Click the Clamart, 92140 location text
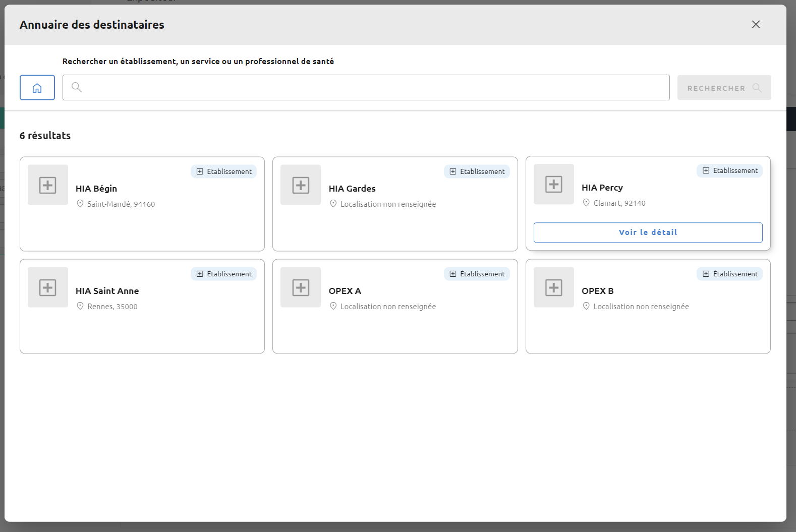Viewport: 796px width, 532px height. tap(619, 203)
